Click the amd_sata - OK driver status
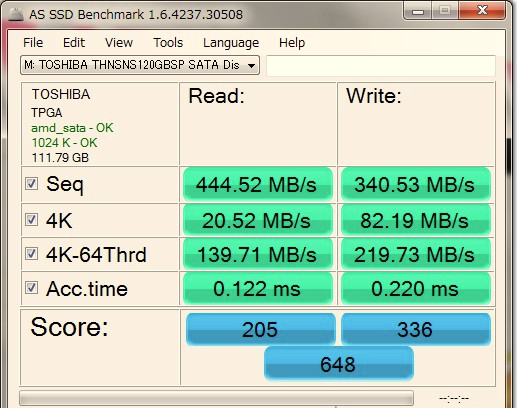517x408 pixels. 72,128
